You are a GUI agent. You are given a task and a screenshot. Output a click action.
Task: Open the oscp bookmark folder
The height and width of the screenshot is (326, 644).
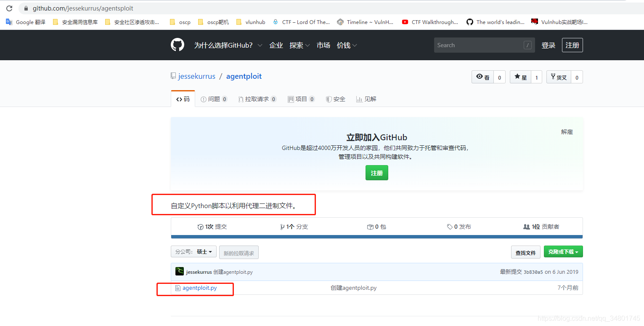coord(180,22)
